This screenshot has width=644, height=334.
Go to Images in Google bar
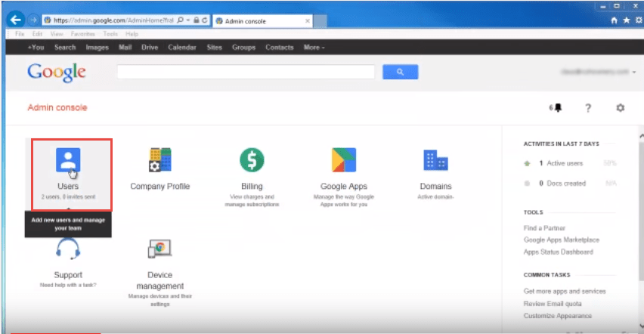point(98,48)
